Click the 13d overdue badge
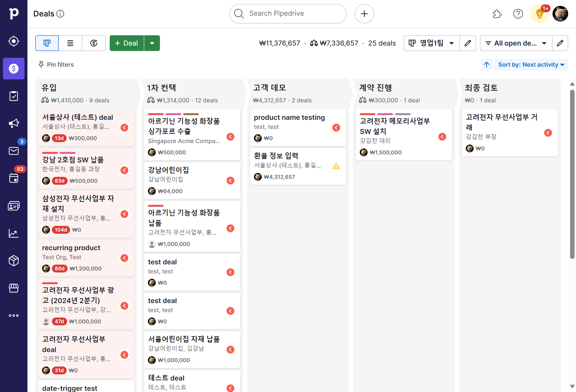Image resolution: width=576 pixels, height=392 pixels. [59, 138]
